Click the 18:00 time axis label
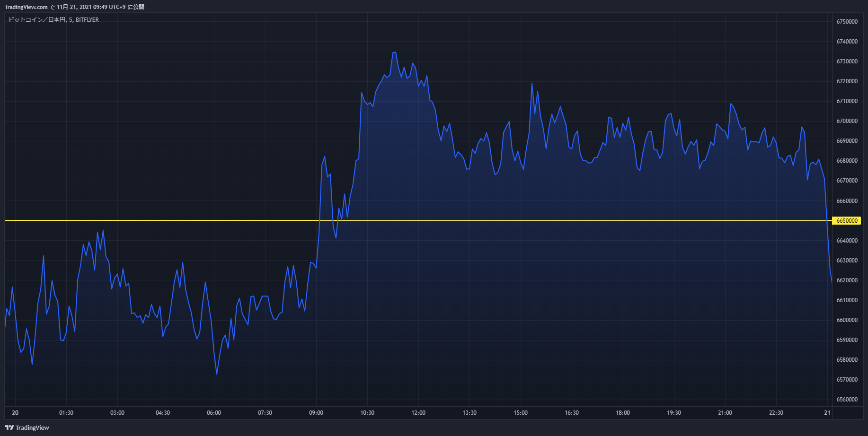Image resolution: width=868 pixels, height=436 pixels. click(623, 413)
